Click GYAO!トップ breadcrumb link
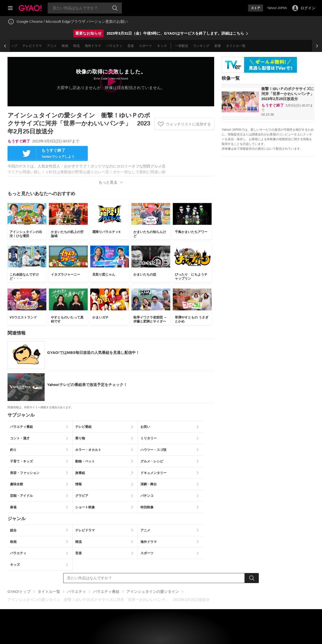This screenshot has height=644, width=322. pos(19,592)
